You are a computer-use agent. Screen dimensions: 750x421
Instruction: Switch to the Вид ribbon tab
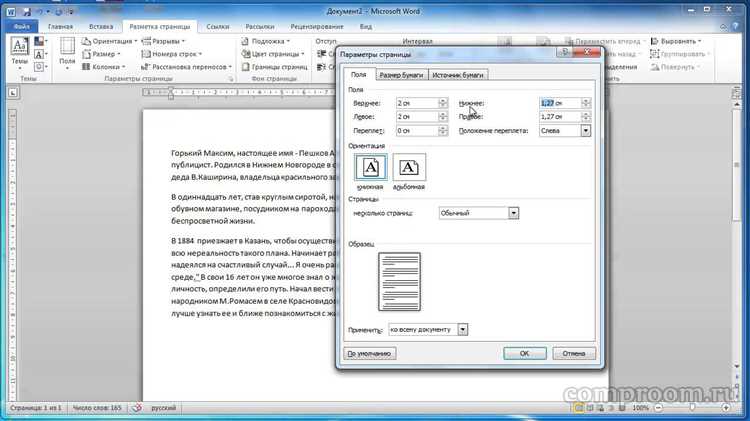366,27
